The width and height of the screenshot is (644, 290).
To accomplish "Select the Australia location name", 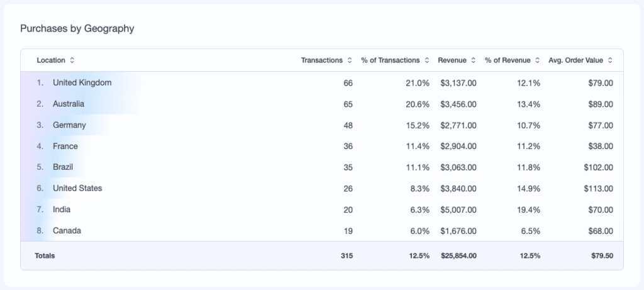I will click(69, 104).
